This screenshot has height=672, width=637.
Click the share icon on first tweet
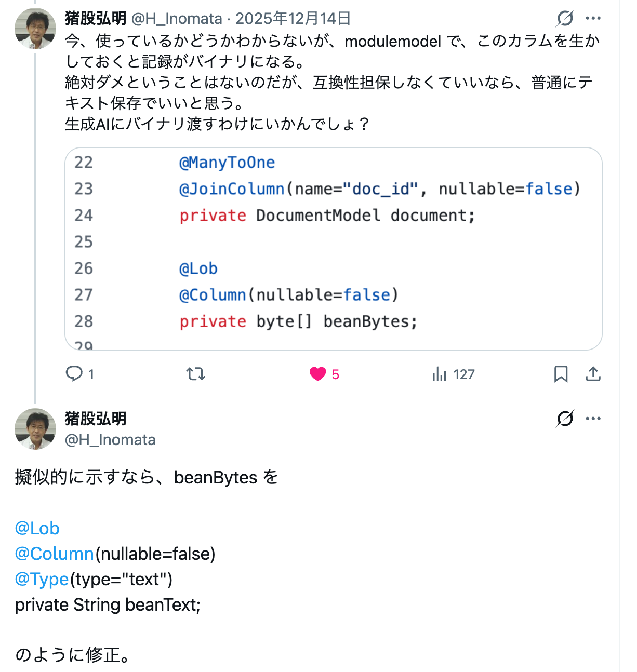tap(593, 374)
